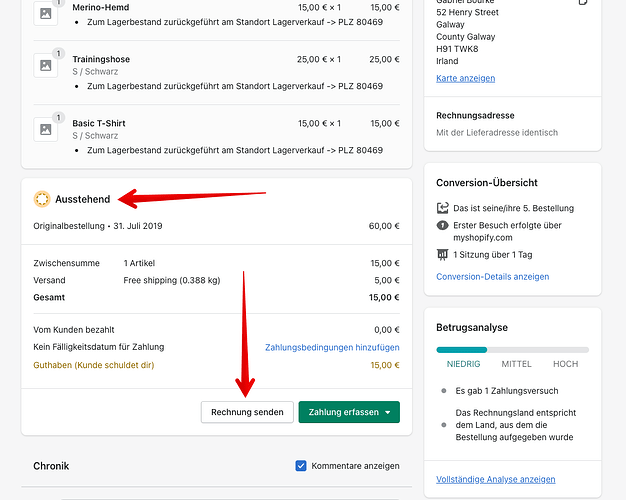Image resolution: width=626 pixels, height=500 pixels.
Task: Click the order count icon in Conversion-Übersicht
Action: (444, 208)
